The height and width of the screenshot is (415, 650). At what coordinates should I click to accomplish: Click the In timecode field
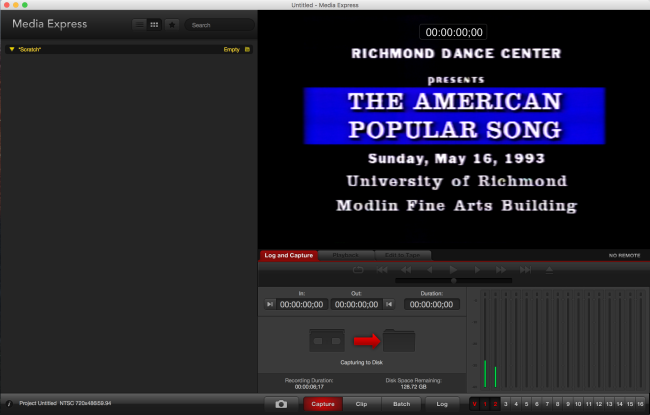click(301, 304)
